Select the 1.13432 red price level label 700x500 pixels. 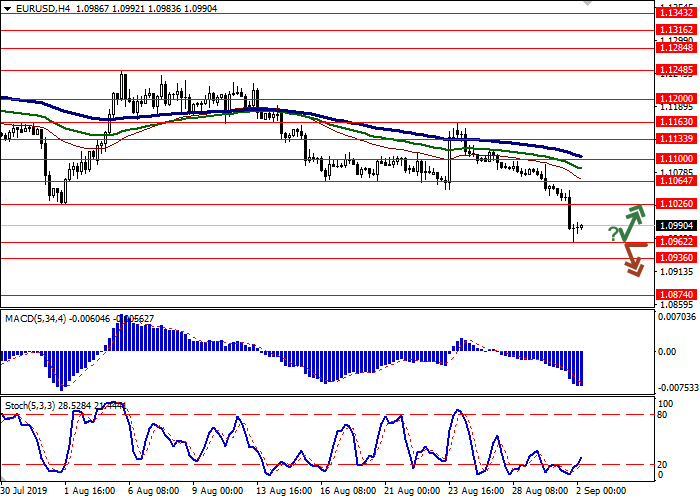pos(676,14)
